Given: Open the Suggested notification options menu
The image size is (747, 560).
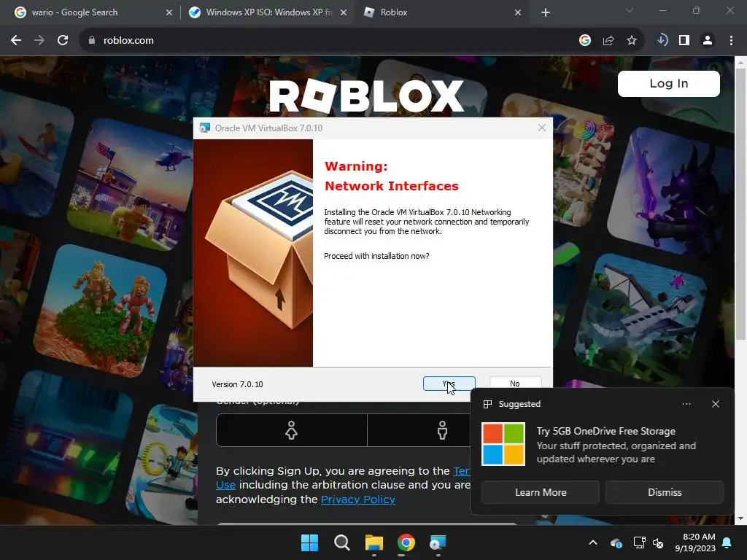Looking at the screenshot, I should [686, 404].
